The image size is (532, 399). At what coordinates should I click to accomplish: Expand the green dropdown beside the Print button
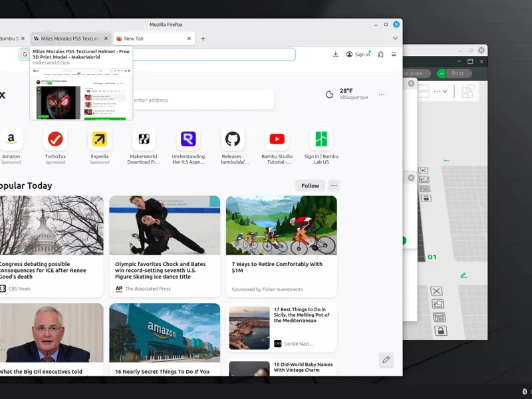pos(441,73)
